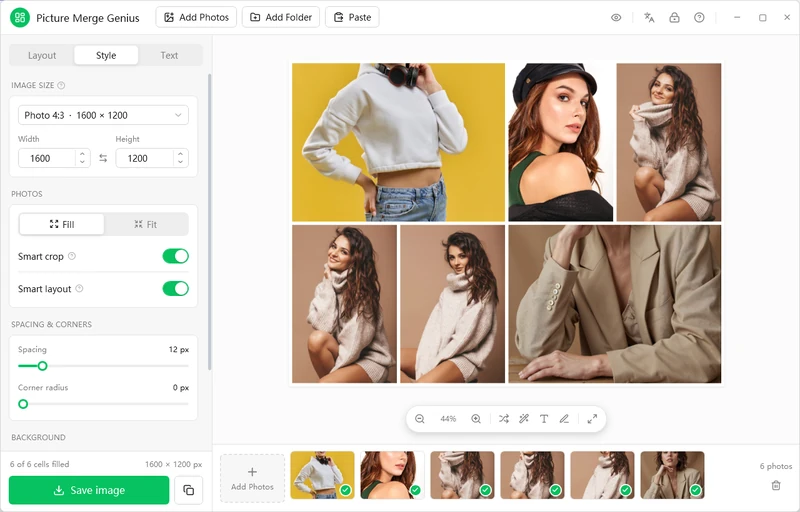Add text with the T icon
The image size is (800, 512).
tap(544, 419)
